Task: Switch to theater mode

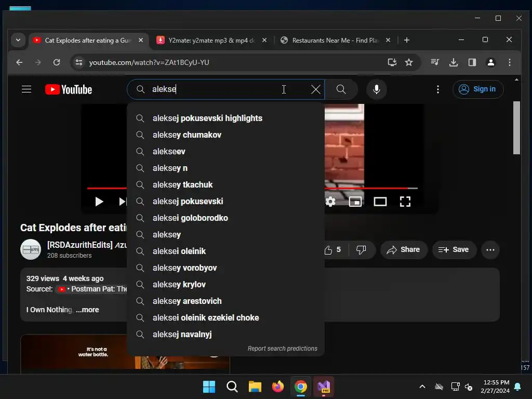Action: pos(380,202)
